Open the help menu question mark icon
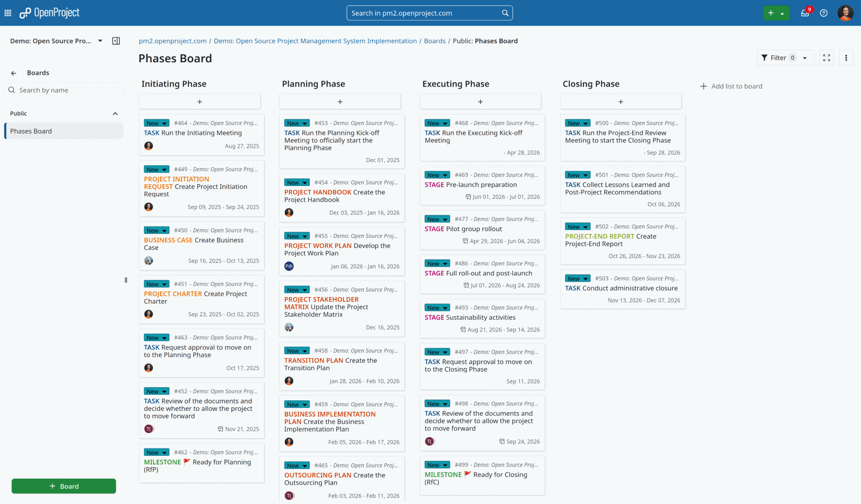 pos(824,13)
